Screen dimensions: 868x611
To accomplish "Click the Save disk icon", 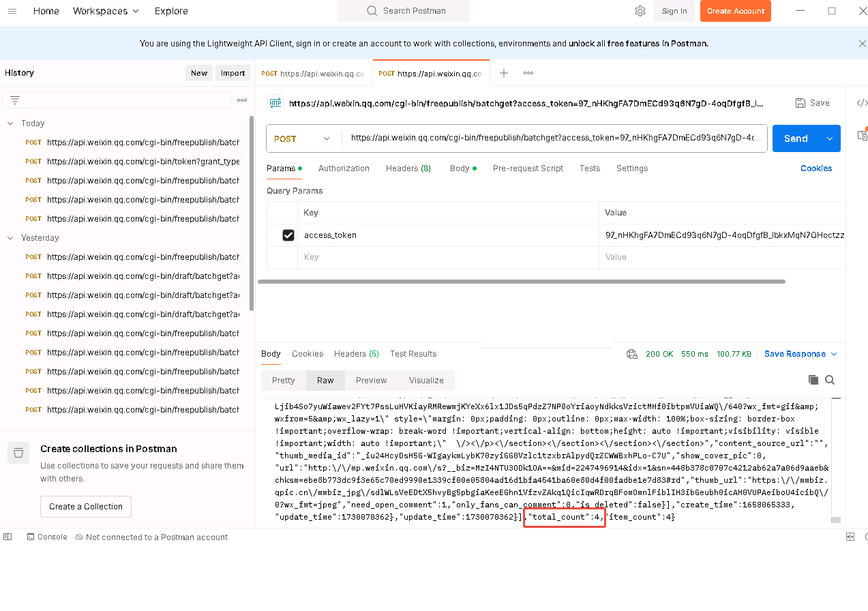I will [x=800, y=103].
